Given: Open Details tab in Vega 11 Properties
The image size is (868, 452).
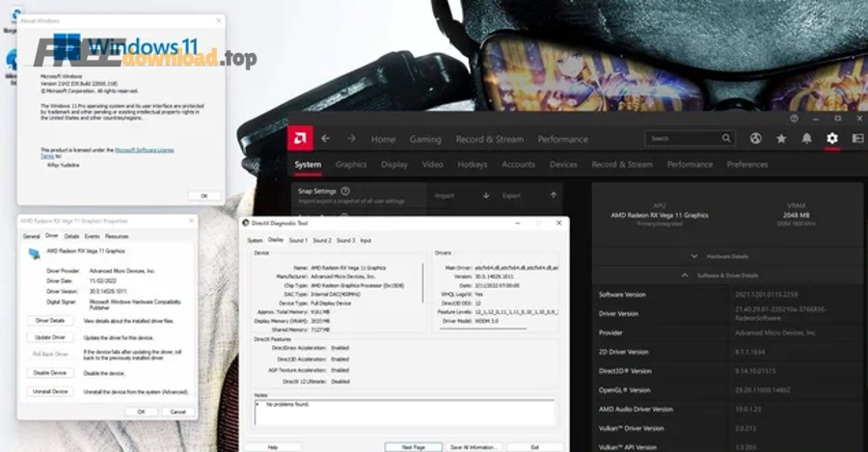Looking at the screenshot, I should pyautogui.click(x=72, y=236).
